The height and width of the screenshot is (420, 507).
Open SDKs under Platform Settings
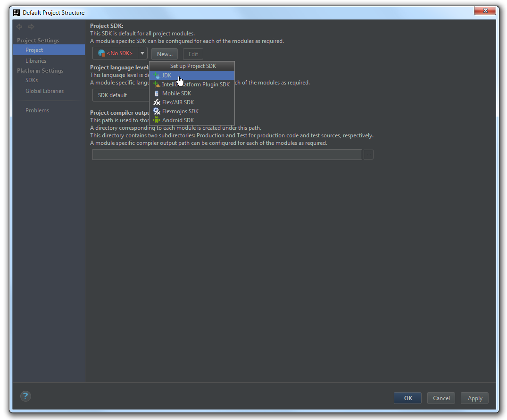[32, 80]
